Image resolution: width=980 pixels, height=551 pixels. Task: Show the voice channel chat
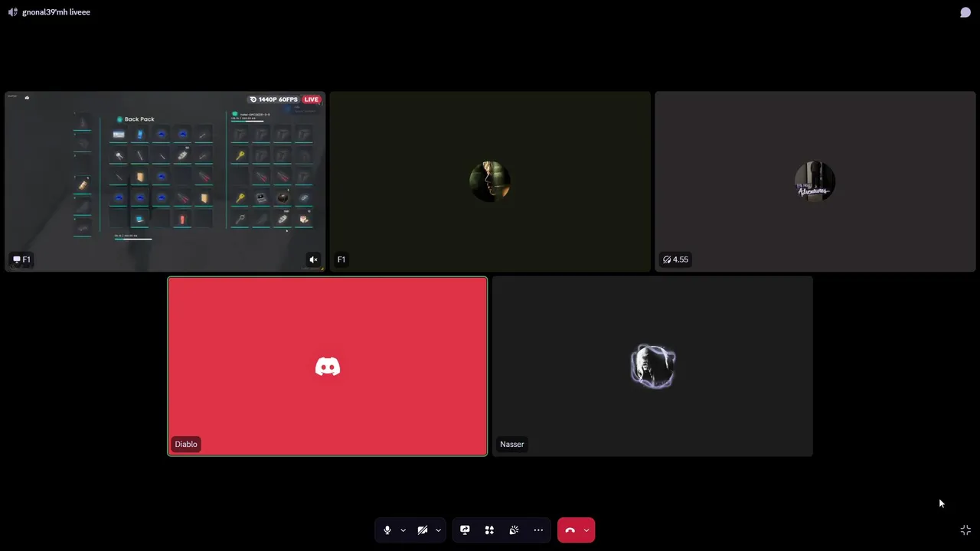coord(965,12)
